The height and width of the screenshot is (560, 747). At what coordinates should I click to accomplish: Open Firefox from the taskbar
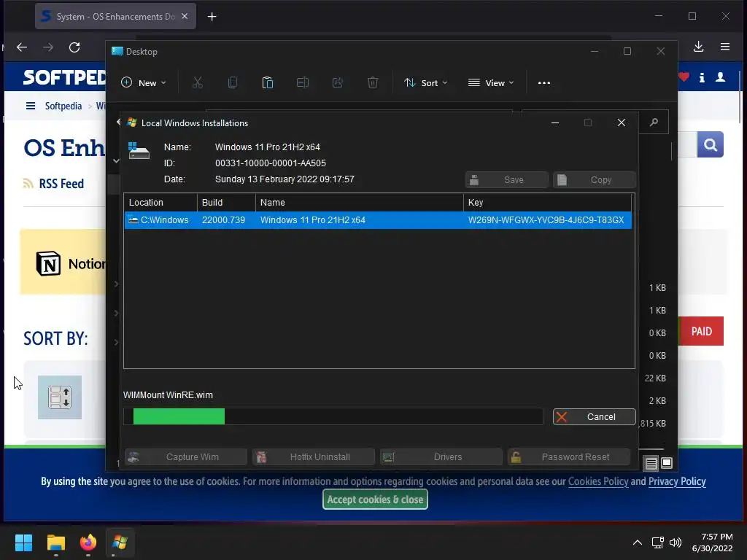pos(88,542)
